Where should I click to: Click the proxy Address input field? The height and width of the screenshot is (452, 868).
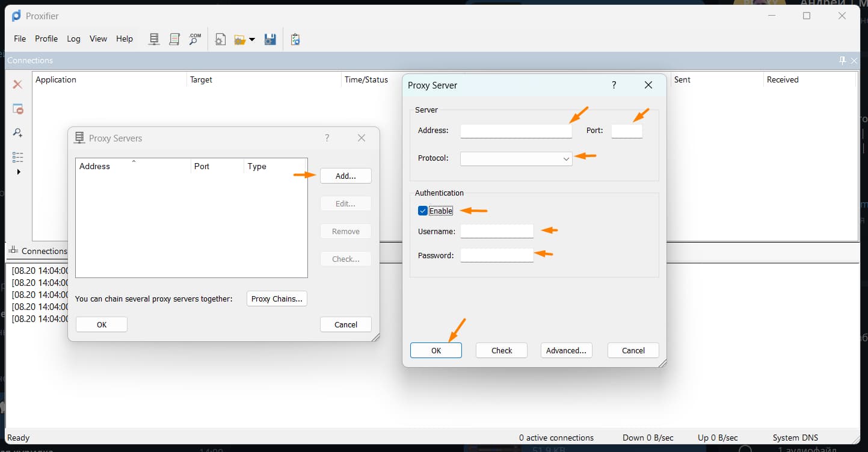516,131
